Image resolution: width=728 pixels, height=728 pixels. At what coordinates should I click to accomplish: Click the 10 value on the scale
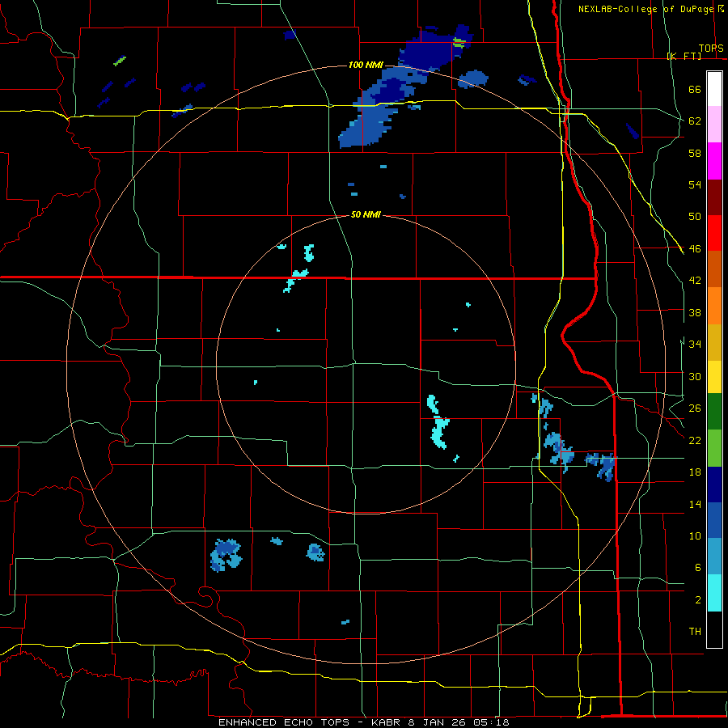tap(695, 536)
